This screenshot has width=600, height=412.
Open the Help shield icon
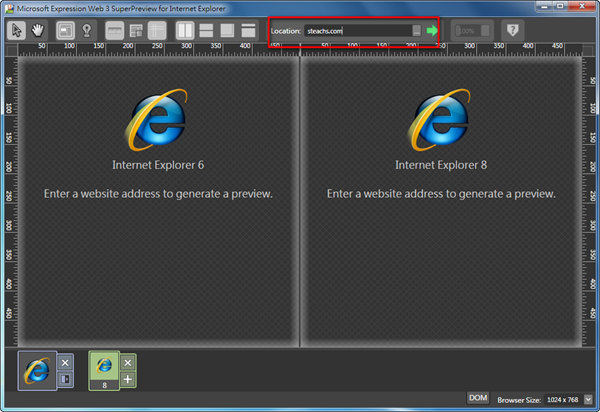click(x=512, y=30)
